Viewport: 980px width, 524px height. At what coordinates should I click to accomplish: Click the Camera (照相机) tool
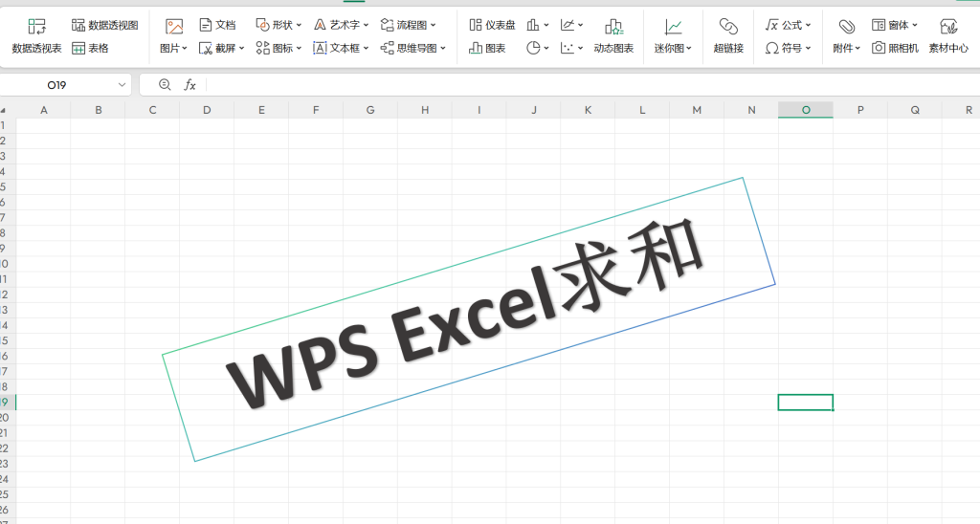tap(896, 48)
